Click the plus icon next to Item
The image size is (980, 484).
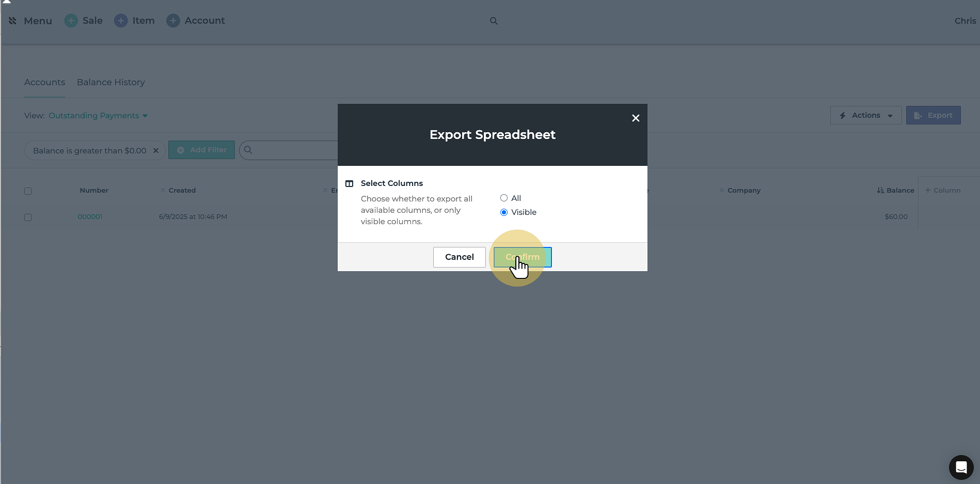121,21
